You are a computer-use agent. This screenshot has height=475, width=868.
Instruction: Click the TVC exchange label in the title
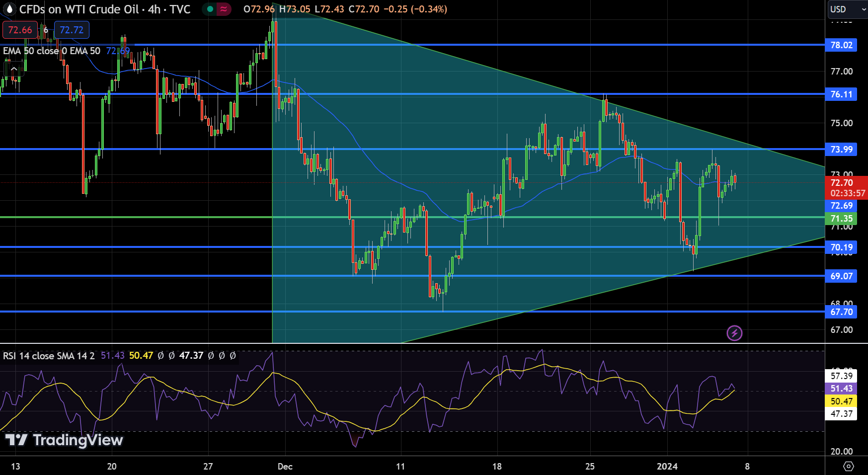click(x=181, y=9)
